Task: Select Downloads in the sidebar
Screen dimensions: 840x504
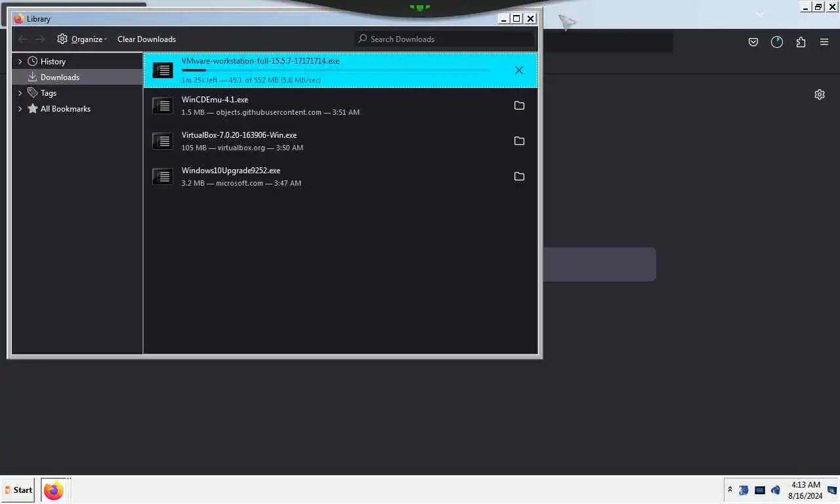Action: coord(60,77)
